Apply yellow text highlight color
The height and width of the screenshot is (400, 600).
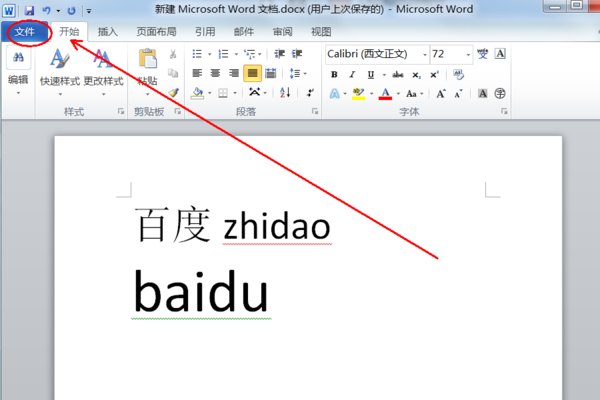point(359,93)
